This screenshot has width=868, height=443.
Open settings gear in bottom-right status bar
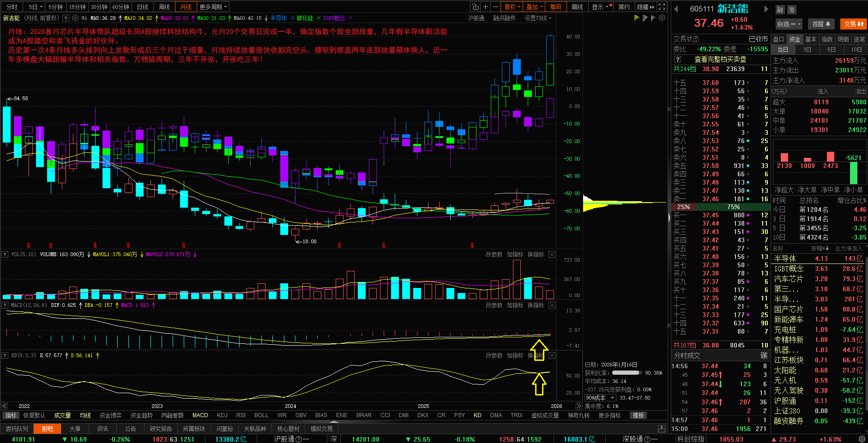pos(862,439)
